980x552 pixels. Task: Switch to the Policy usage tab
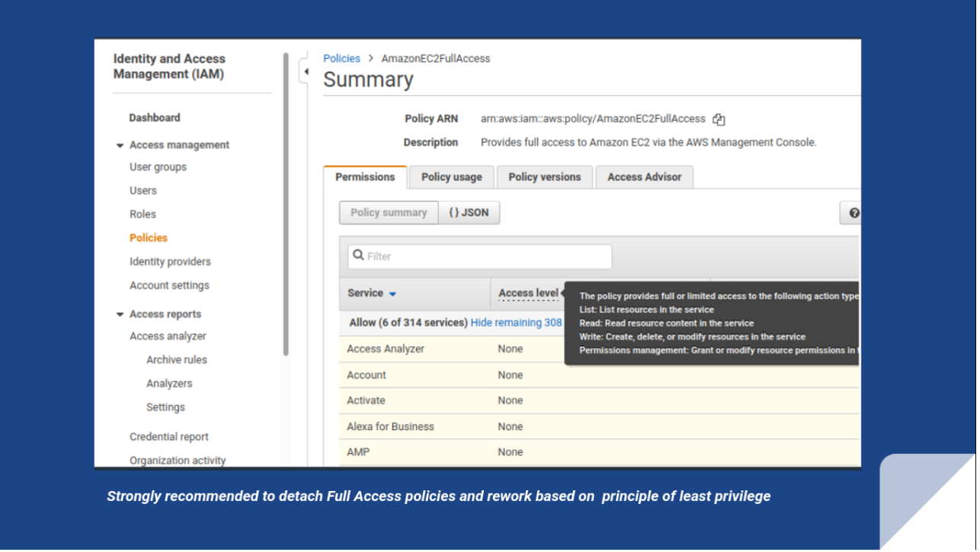pos(451,177)
